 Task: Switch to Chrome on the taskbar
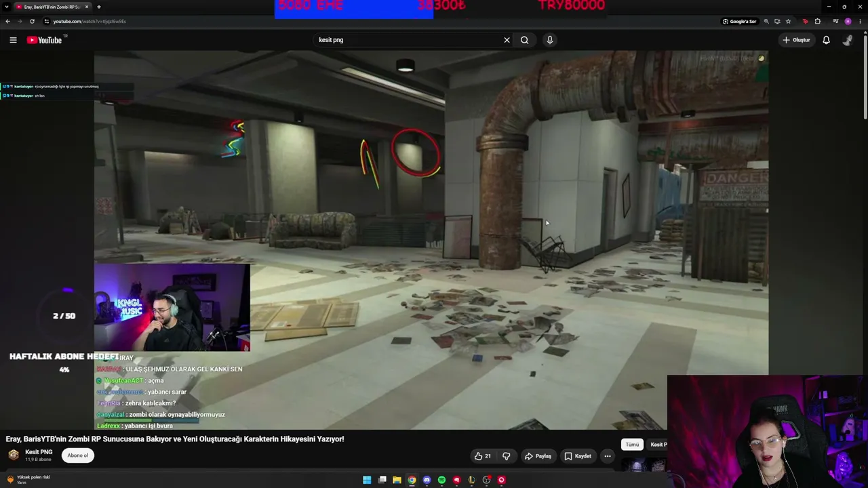click(412, 480)
